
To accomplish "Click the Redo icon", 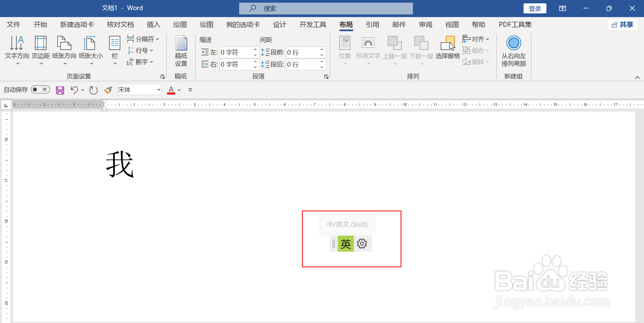I will point(94,90).
